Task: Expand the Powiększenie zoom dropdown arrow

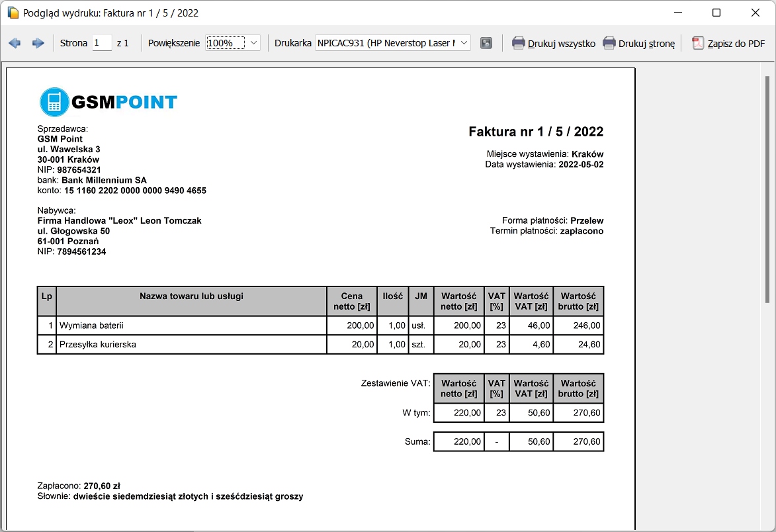Action: click(x=254, y=43)
